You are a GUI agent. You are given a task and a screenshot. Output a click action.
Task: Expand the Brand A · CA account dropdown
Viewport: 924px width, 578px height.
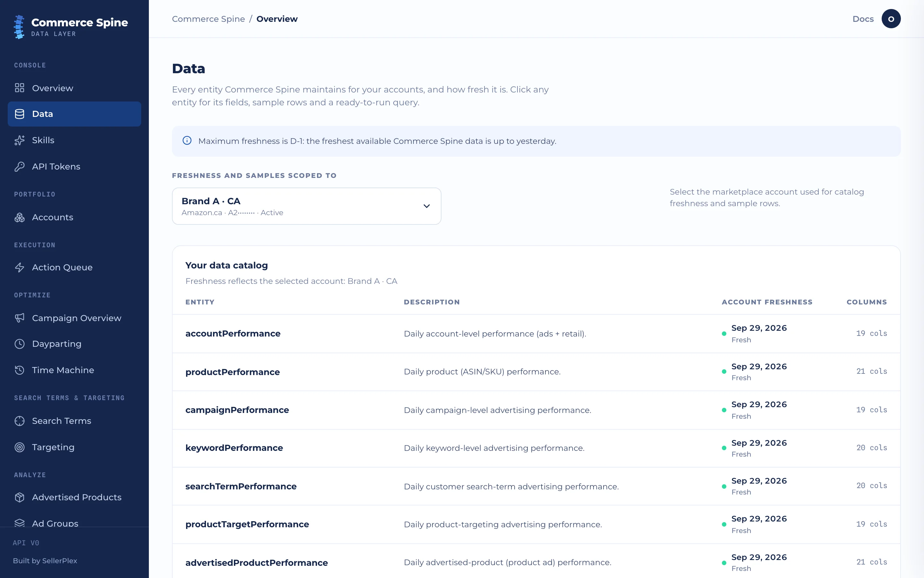[x=307, y=206]
